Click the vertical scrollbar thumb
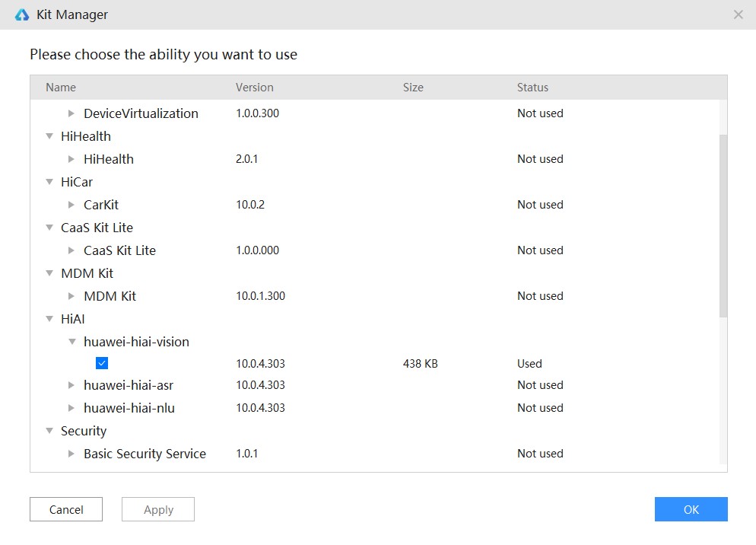Screen dimensions: 756x545 coord(723,226)
